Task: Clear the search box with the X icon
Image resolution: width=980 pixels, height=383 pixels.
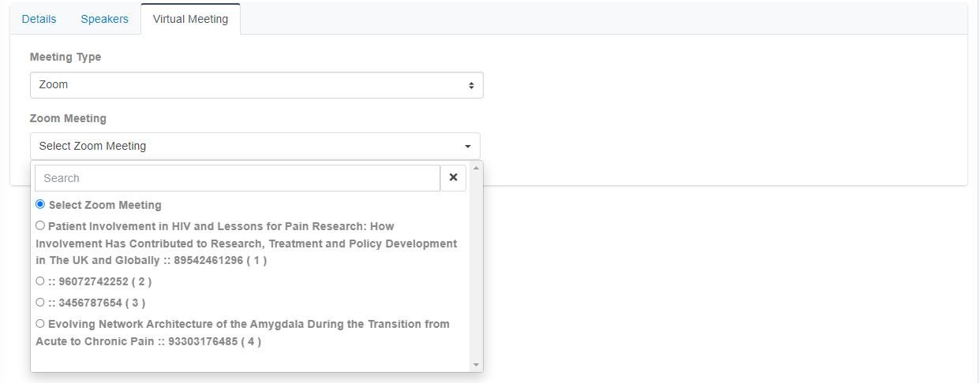Action: point(453,178)
